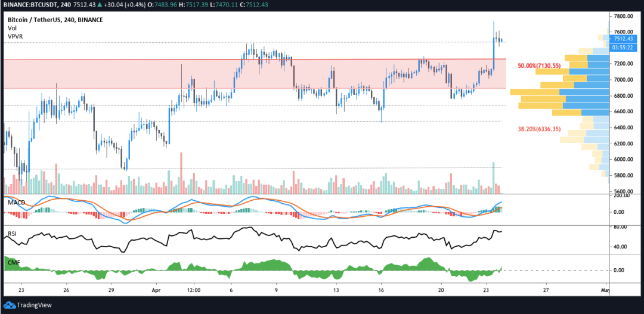Viewport: 644px width, 314px height.
Task: Click the TradingView brand name link
Action: click(34, 305)
